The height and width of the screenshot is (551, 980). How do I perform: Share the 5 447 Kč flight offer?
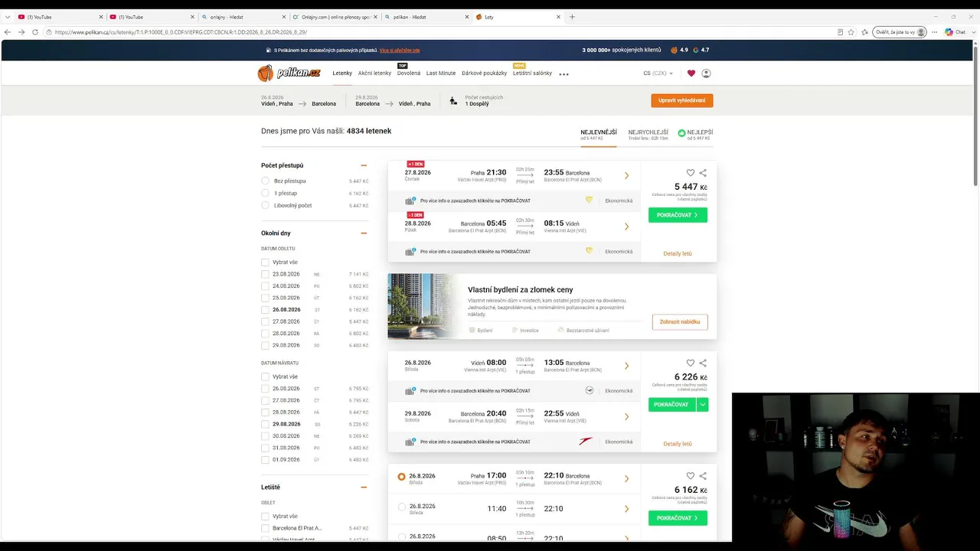click(703, 173)
